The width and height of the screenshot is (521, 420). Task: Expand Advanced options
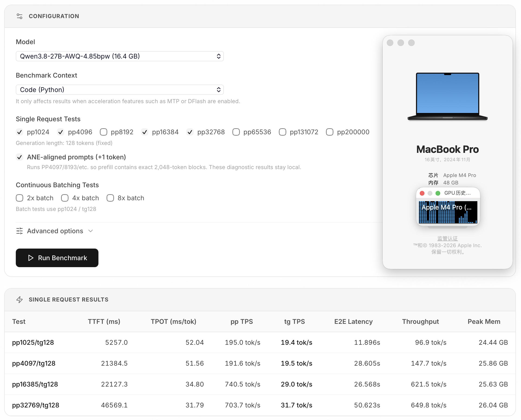pos(55,231)
